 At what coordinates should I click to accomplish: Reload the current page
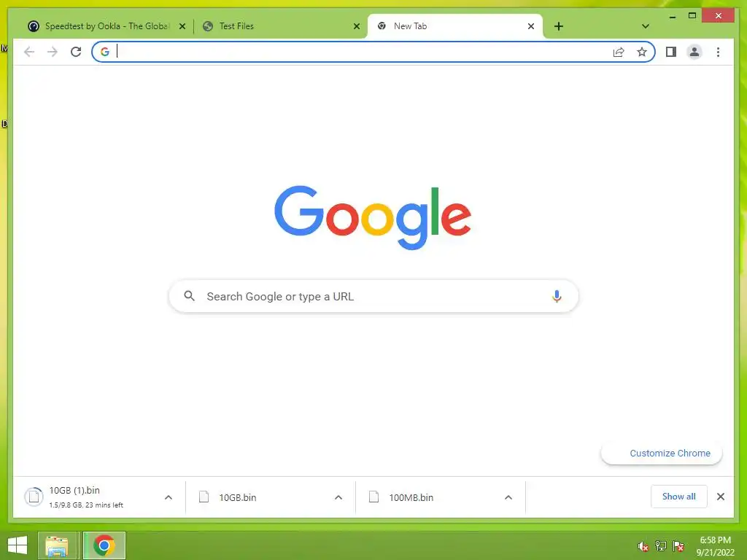[x=76, y=52]
